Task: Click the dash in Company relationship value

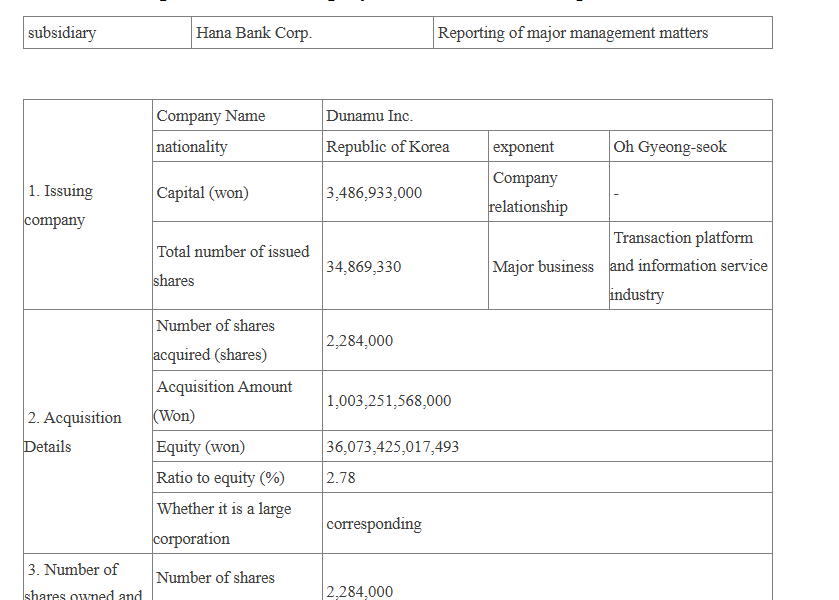Action: [x=616, y=194]
